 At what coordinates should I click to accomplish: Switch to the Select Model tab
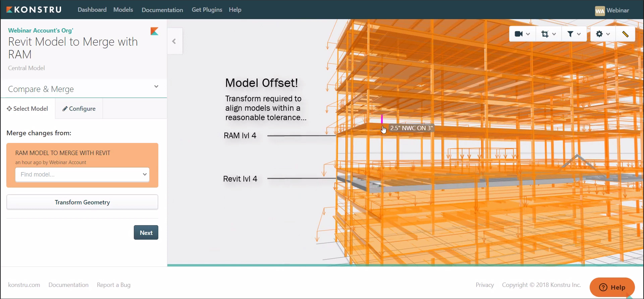click(x=28, y=108)
